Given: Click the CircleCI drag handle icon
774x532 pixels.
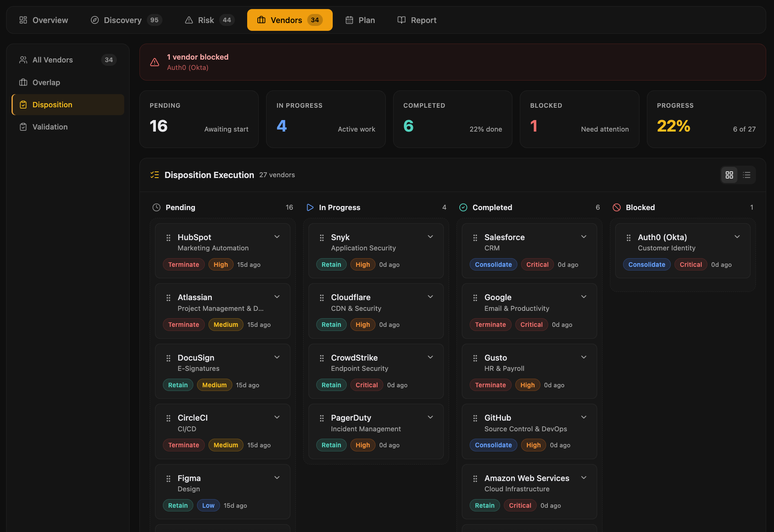Looking at the screenshot, I should click(x=168, y=418).
